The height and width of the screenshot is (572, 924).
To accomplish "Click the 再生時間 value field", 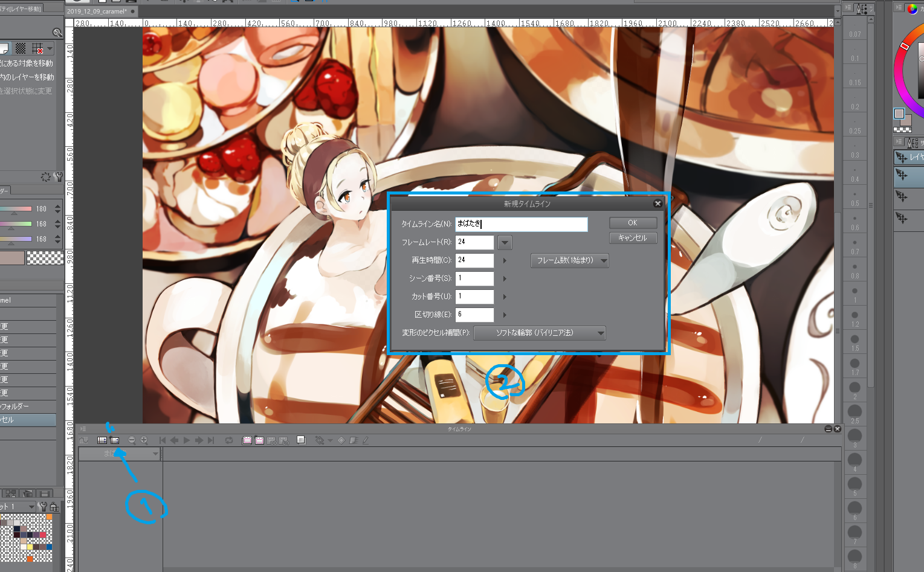I will [474, 260].
